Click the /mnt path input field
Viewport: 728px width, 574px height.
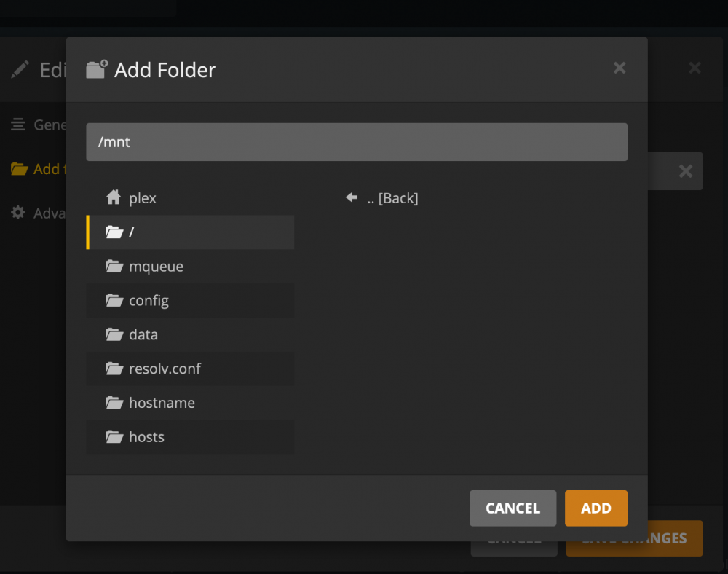357,142
